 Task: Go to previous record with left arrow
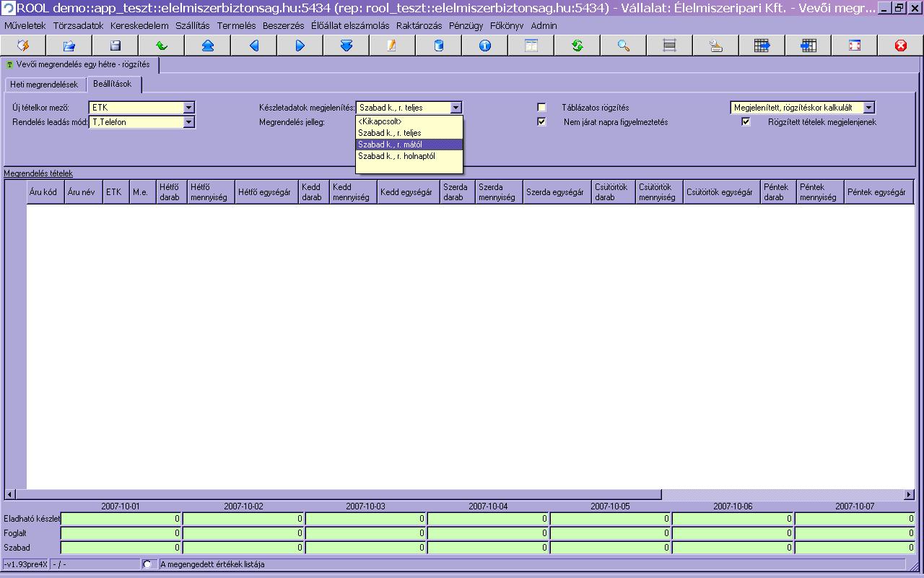[x=253, y=46]
